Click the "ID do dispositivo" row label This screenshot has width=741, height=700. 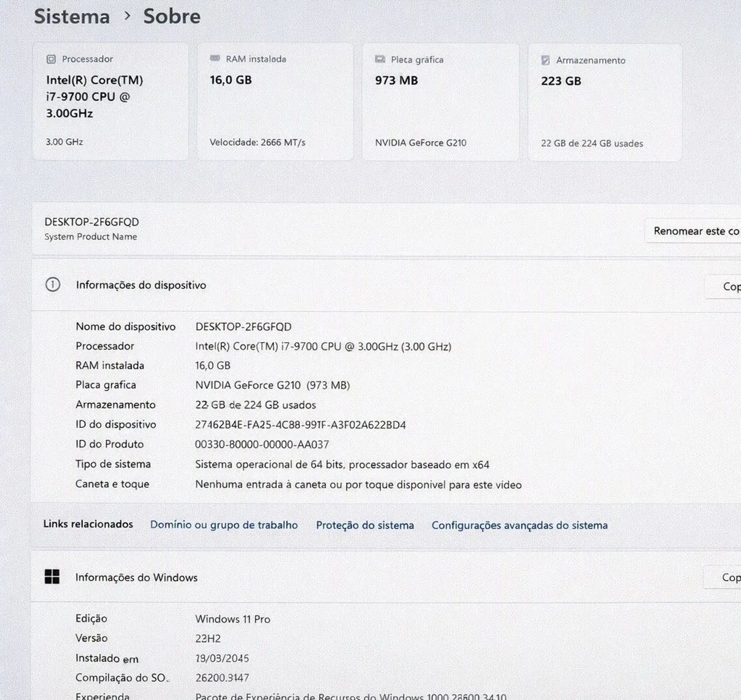pos(116,424)
